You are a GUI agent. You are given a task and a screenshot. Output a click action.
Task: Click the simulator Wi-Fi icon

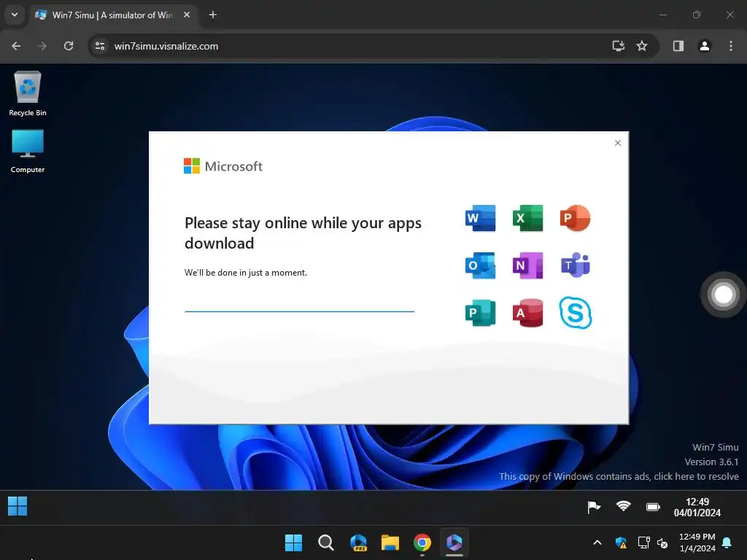pyautogui.click(x=623, y=506)
